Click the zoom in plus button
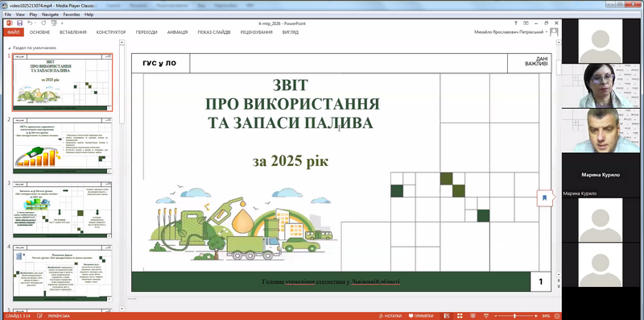 (535, 316)
